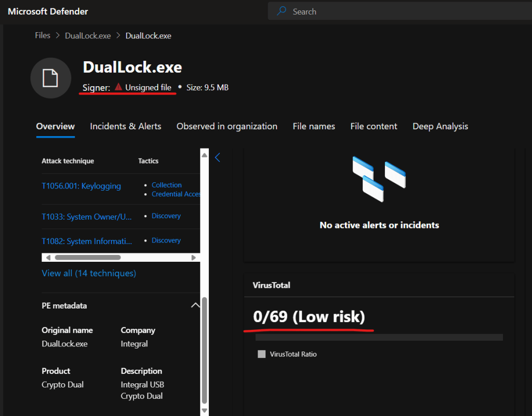Open the T1056.001: Keylogging technique link
The height and width of the screenshot is (416, 532).
81,186
